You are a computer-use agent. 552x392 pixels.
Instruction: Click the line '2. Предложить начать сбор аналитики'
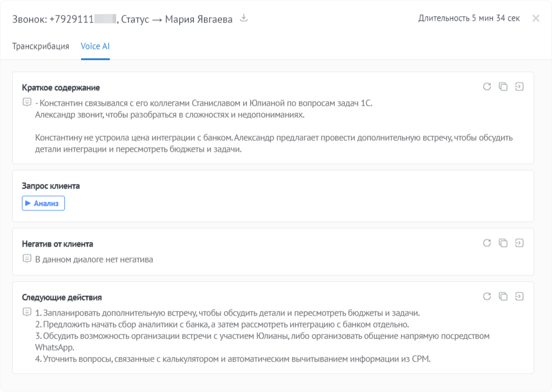coord(222,324)
